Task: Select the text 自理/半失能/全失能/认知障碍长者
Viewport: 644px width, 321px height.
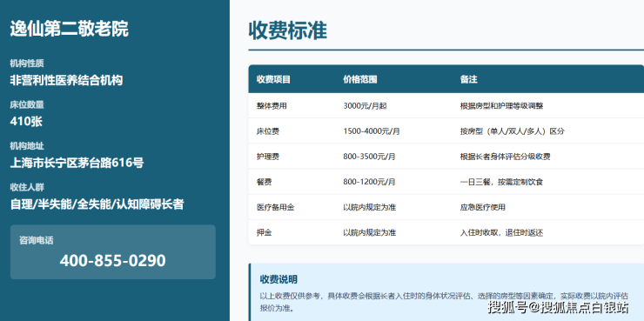Action: point(97,204)
